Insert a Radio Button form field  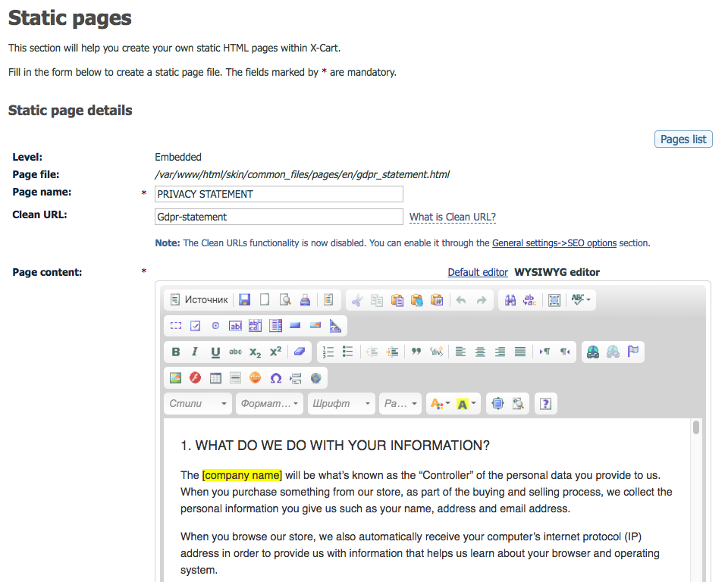(x=215, y=326)
